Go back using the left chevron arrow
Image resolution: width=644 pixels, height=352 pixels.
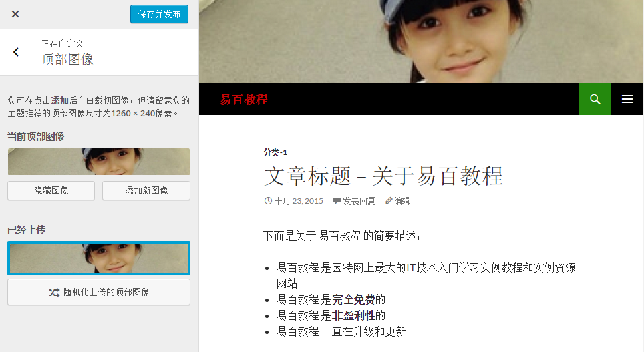click(15, 52)
